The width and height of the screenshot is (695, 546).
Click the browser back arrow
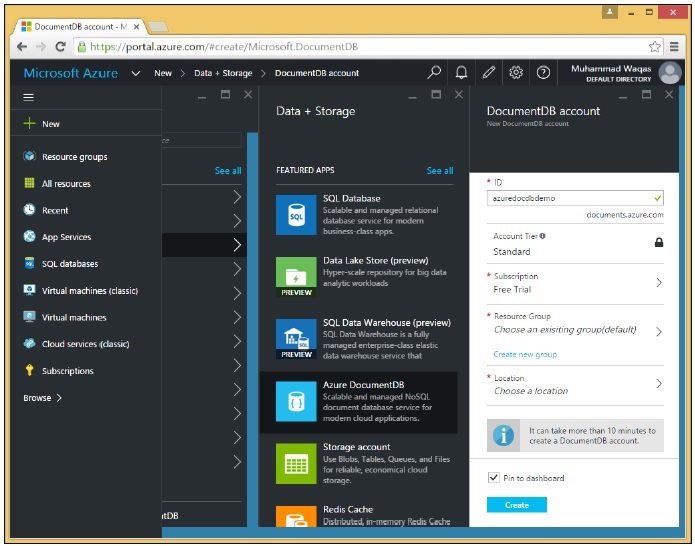point(22,47)
